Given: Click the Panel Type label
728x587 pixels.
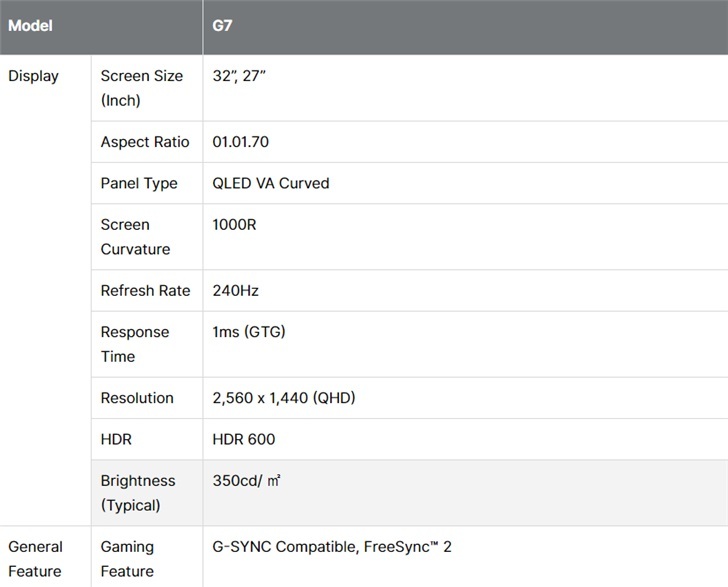Looking at the screenshot, I should pyautogui.click(x=139, y=183).
